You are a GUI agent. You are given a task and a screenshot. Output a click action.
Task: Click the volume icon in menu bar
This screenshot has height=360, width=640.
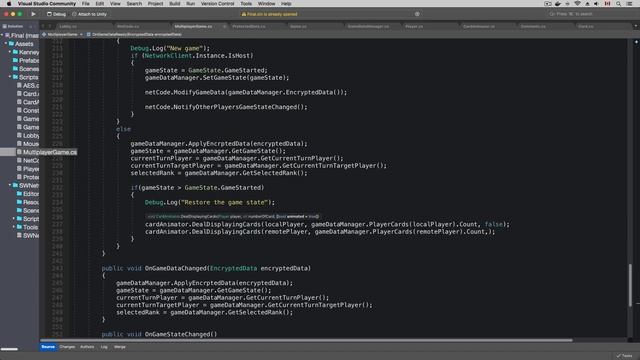596,3
